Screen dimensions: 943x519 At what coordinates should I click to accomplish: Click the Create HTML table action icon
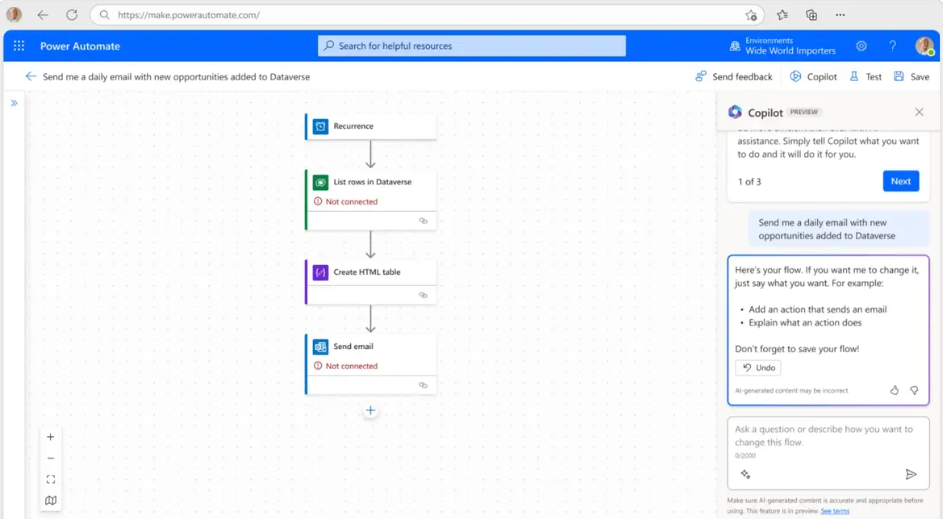point(321,272)
